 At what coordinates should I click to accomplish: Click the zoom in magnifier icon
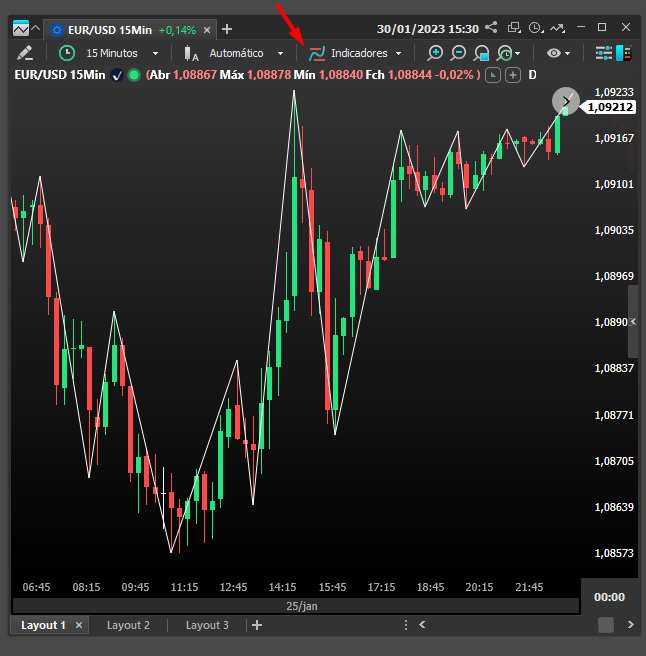click(435, 53)
